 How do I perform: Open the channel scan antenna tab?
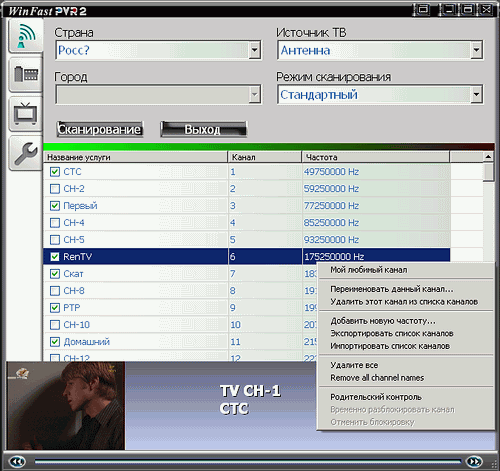(25, 36)
